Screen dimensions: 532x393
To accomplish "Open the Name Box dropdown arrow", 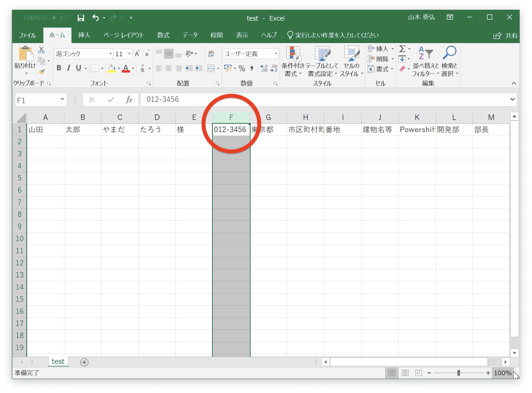I will 62,100.
